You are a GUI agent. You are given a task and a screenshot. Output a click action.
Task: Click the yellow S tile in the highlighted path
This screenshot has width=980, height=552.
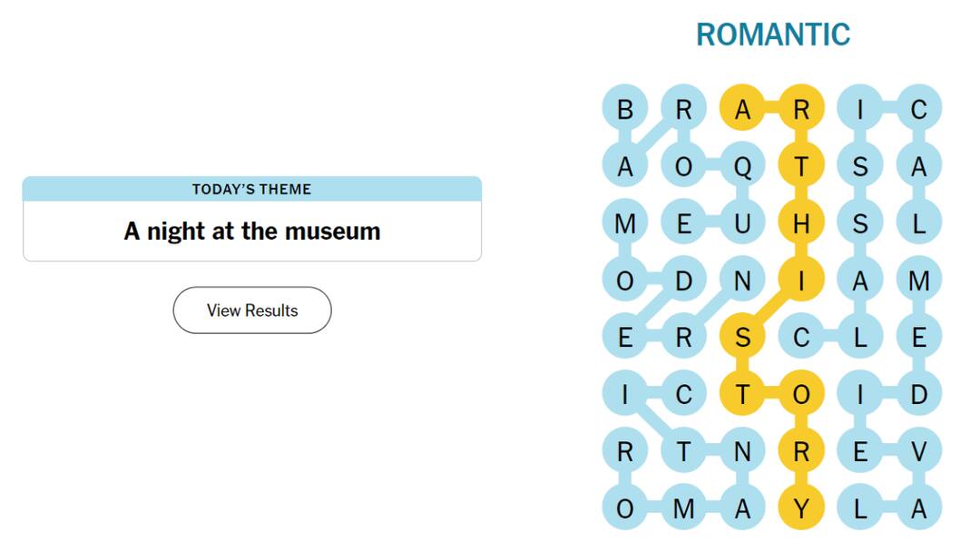coord(742,336)
